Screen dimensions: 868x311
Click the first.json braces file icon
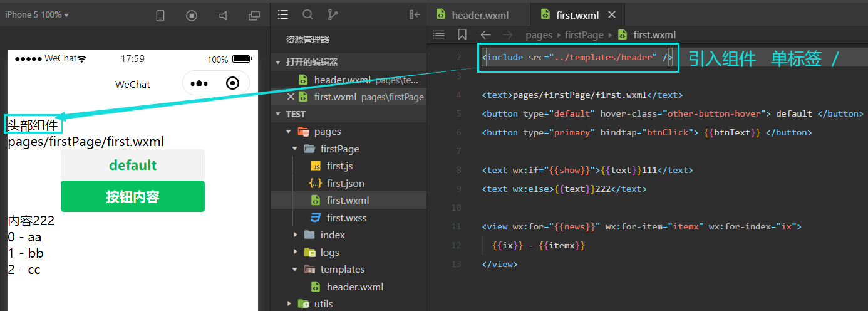(316, 183)
